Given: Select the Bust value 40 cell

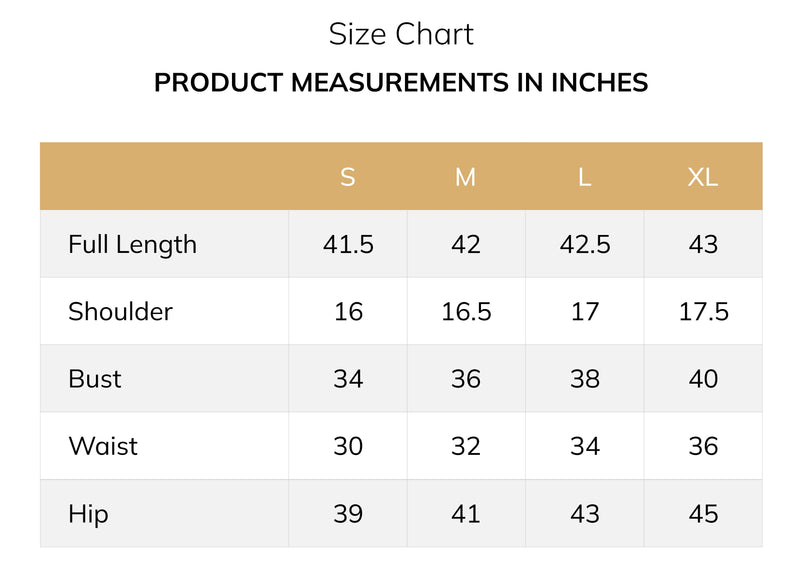Looking at the screenshot, I should pyautogui.click(x=703, y=378).
